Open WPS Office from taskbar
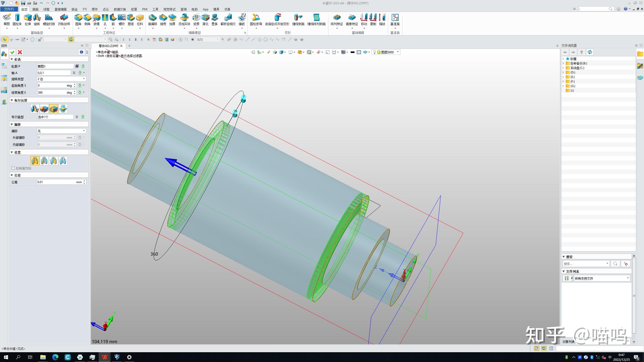Viewport: 644px width, 362px height. (104, 357)
